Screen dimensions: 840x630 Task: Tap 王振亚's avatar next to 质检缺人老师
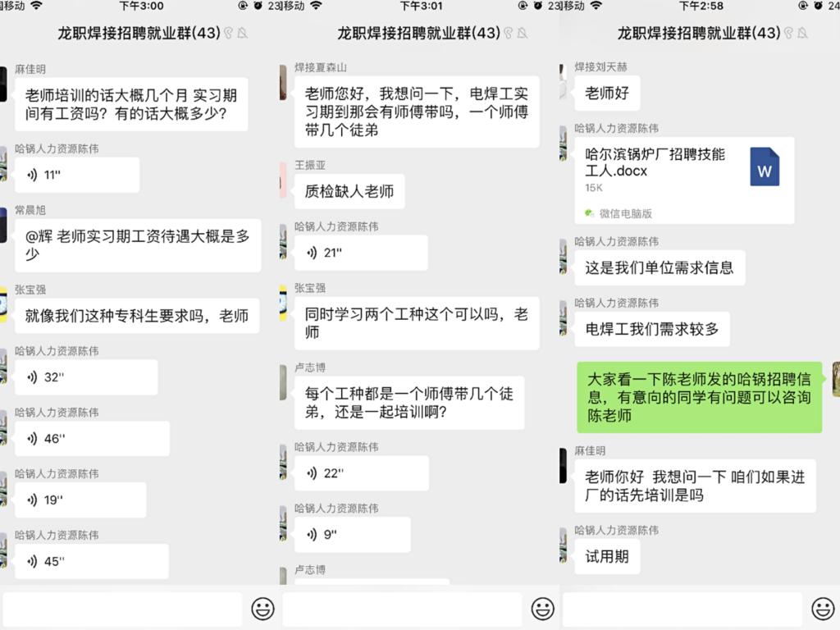(x=283, y=180)
